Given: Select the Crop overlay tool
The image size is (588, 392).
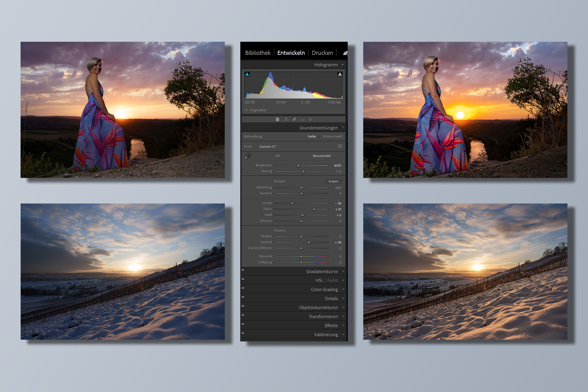Looking at the screenshot, I should pyautogui.click(x=286, y=120).
